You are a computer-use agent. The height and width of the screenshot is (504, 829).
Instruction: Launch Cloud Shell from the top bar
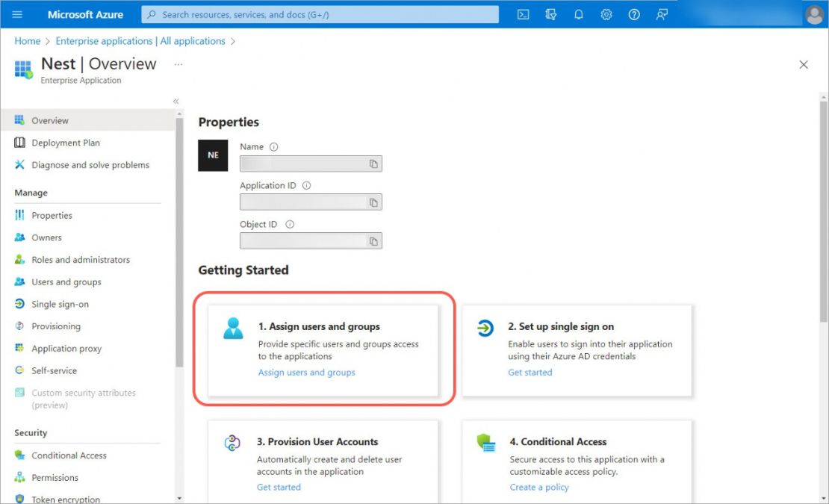[x=523, y=14]
